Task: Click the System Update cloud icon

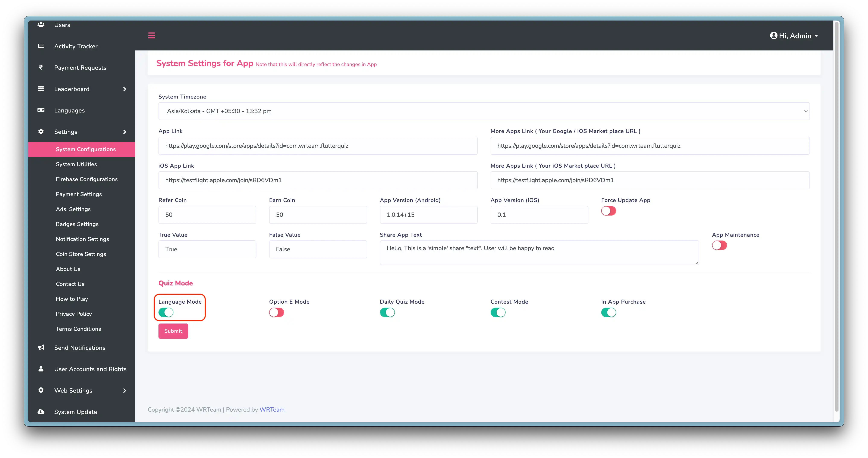Action: (x=41, y=411)
